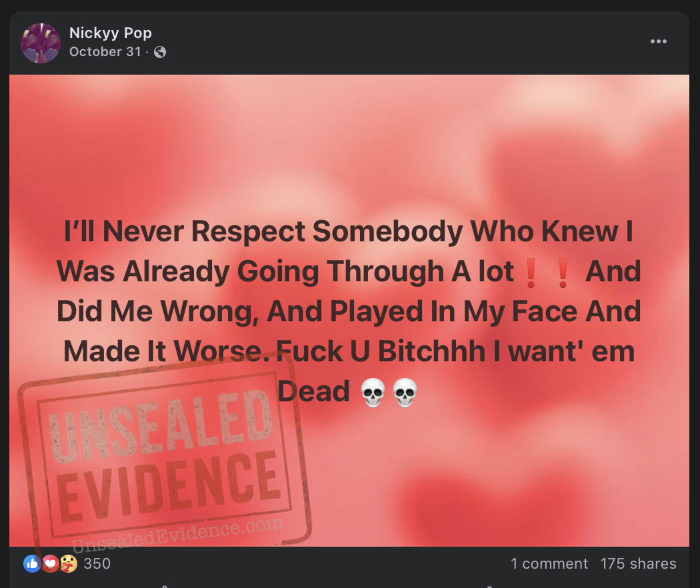Click the blue Like reaction icon
Screen dimensions: 700x588
[x=32, y=563]
